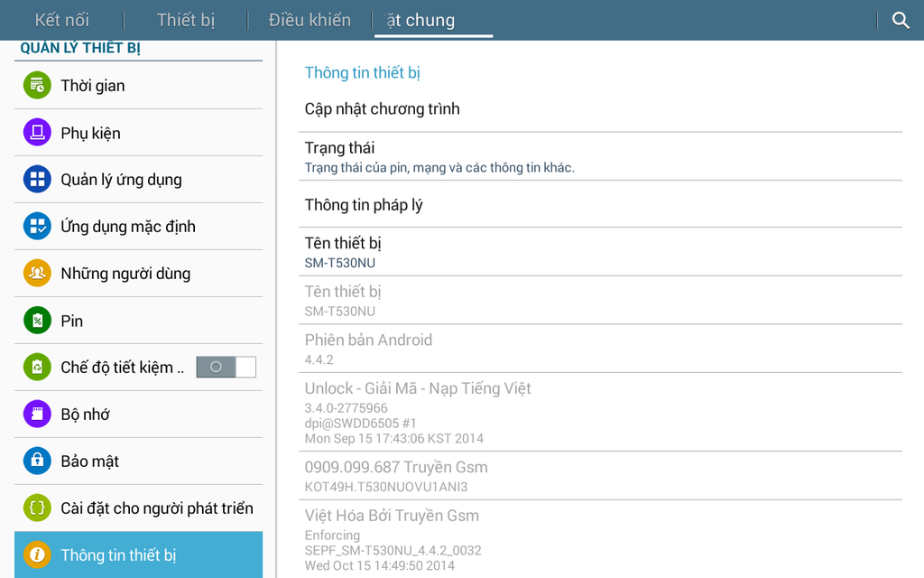Tap the green Pin battery icon
This screenshot has width=924, height=578.
[x=37, y=321]
